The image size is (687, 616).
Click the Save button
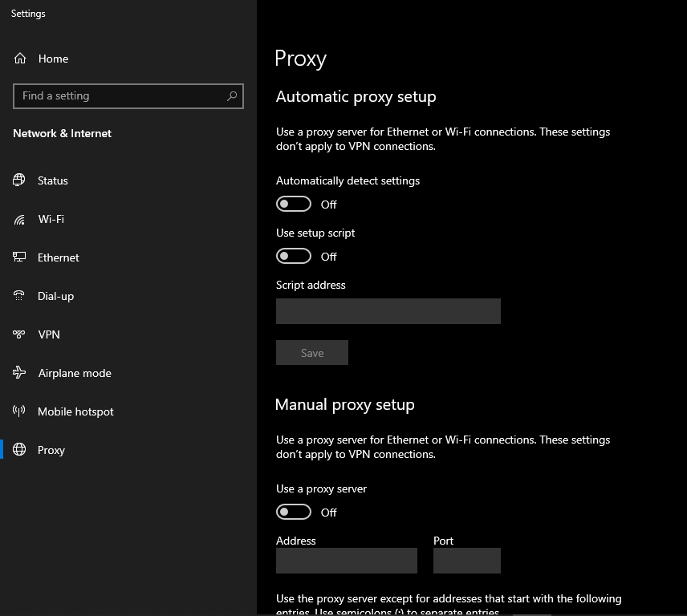[x=312, y=352]
